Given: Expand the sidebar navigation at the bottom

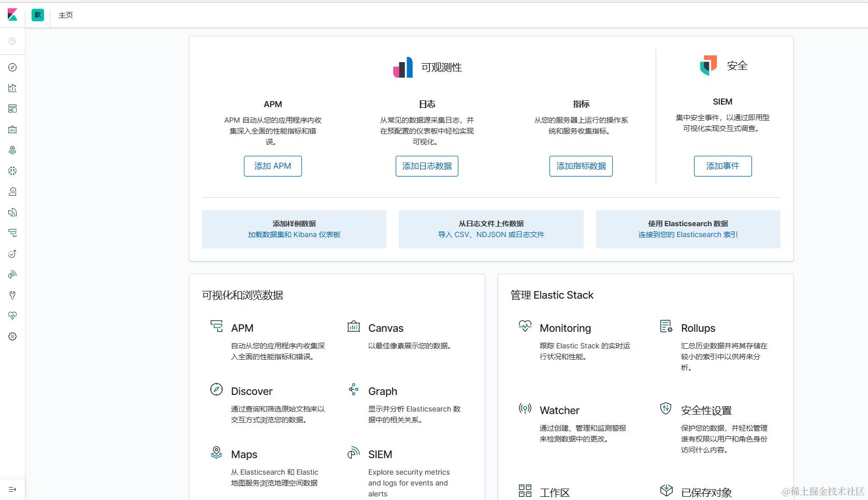Looking at the screenshot, I should pyautogui.click(x=12, y=489).
